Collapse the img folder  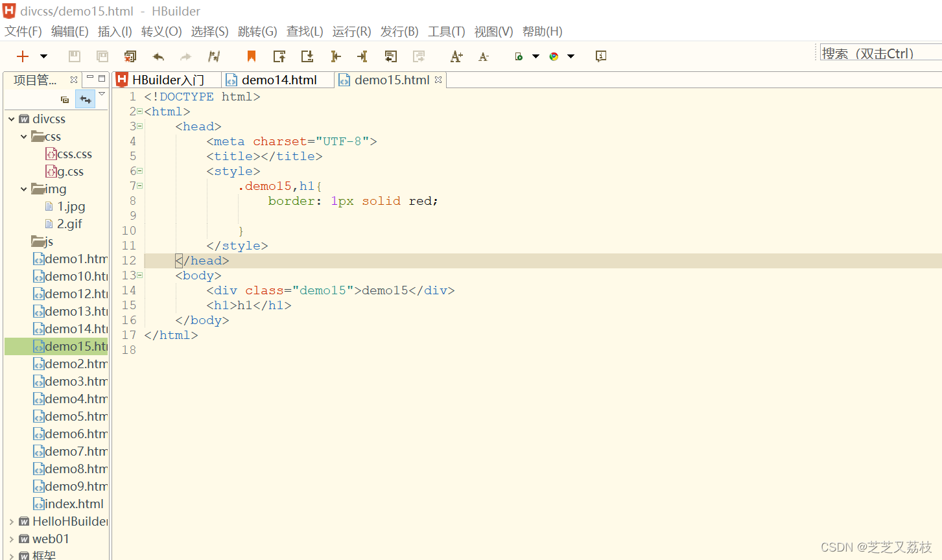point(24,189)
